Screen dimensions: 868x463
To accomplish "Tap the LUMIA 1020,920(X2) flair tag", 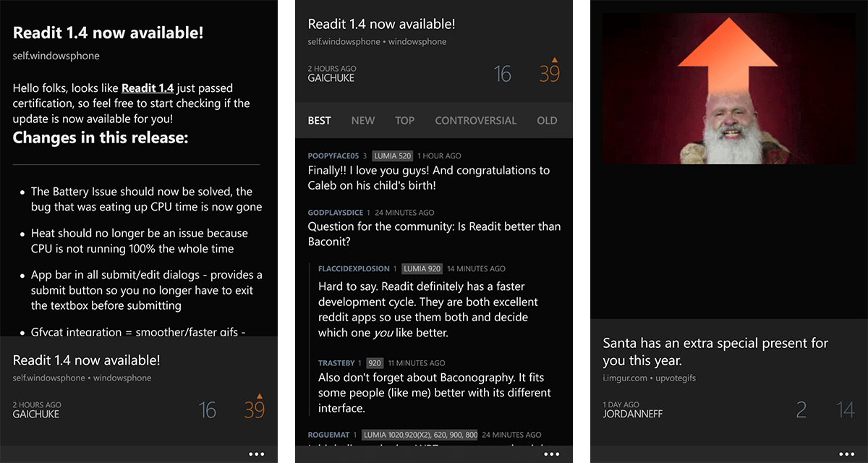I will click(x=420, y=435).
